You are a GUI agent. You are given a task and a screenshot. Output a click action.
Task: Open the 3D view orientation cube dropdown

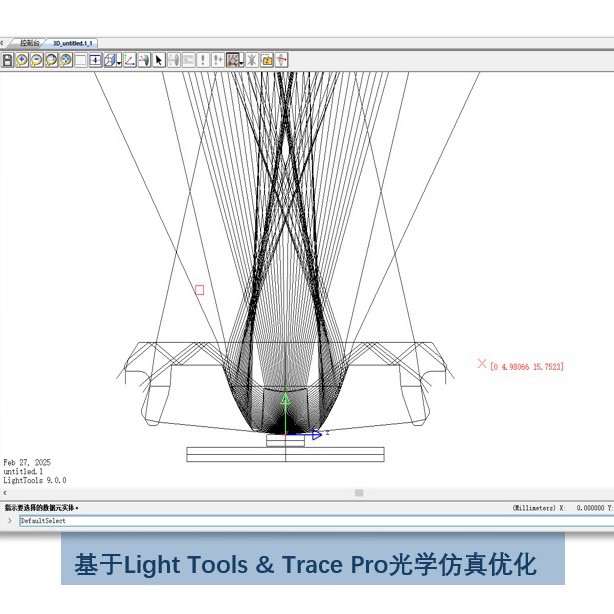click(x=111, y=60)
